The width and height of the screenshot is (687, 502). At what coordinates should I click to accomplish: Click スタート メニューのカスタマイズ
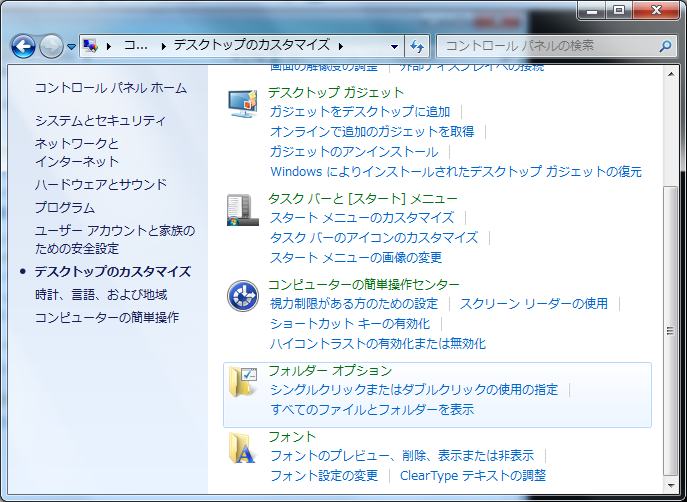click(362, 218)
